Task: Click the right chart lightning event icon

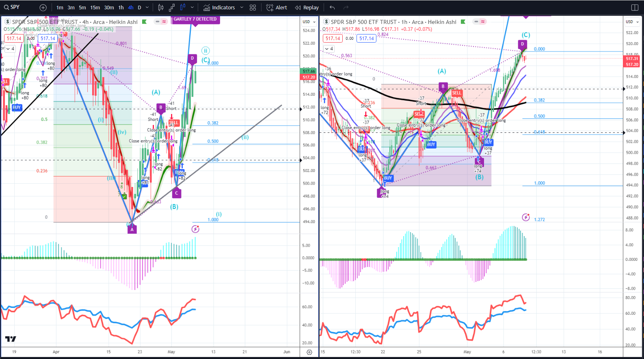Action: pos(526,217)
